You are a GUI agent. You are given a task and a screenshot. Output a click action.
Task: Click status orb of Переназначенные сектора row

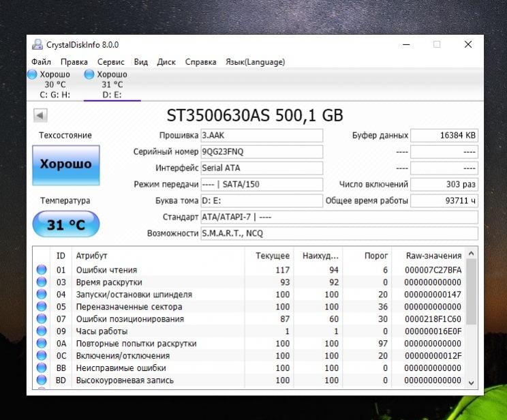(x=42, y=306)
